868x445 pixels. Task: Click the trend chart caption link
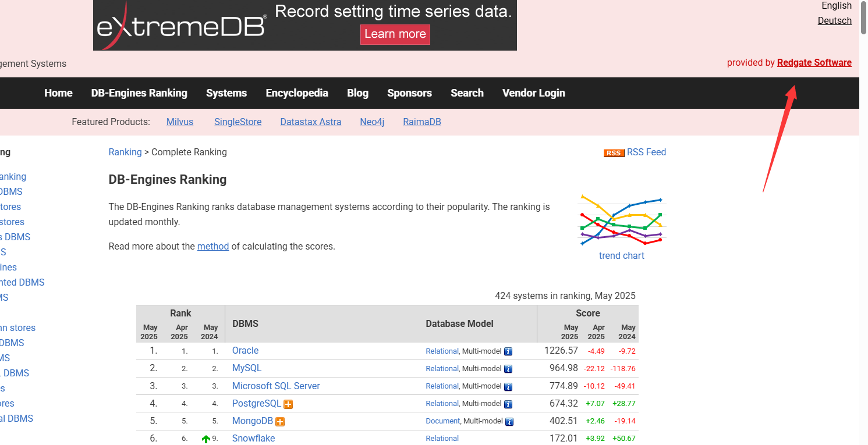[x=622, y=256]
